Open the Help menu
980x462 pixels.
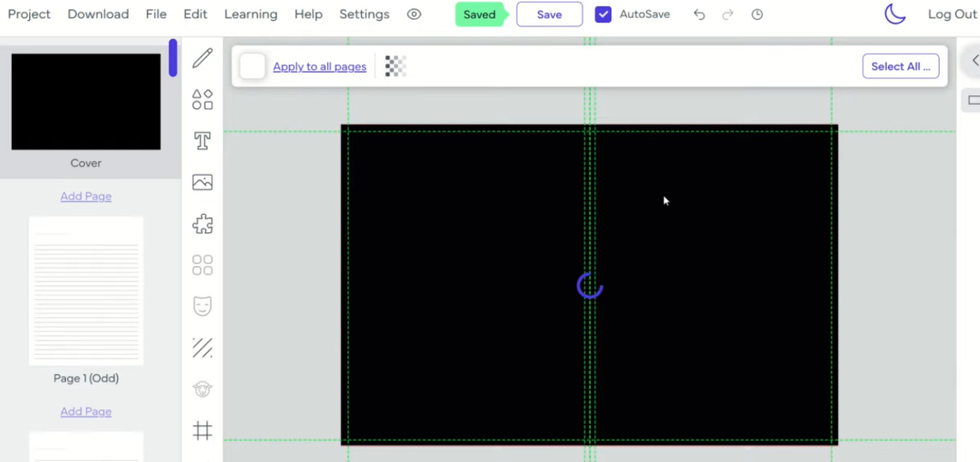[308, 14]
